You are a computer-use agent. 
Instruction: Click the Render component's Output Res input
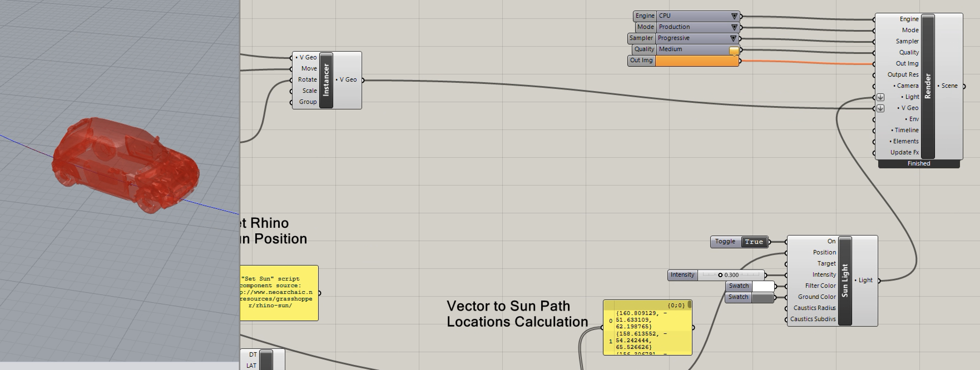[903, 74]
